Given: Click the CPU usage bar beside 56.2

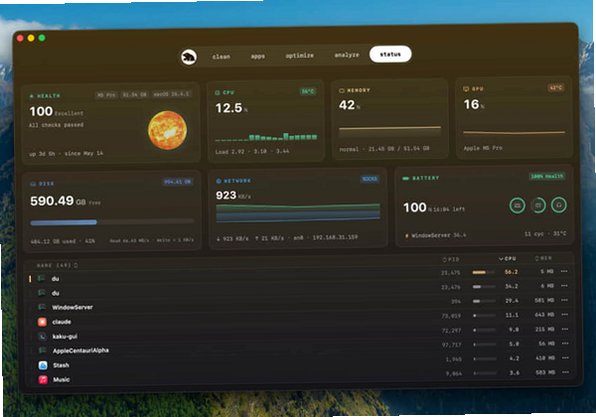Looking at the screenshot, I should [x=483, y=272].
